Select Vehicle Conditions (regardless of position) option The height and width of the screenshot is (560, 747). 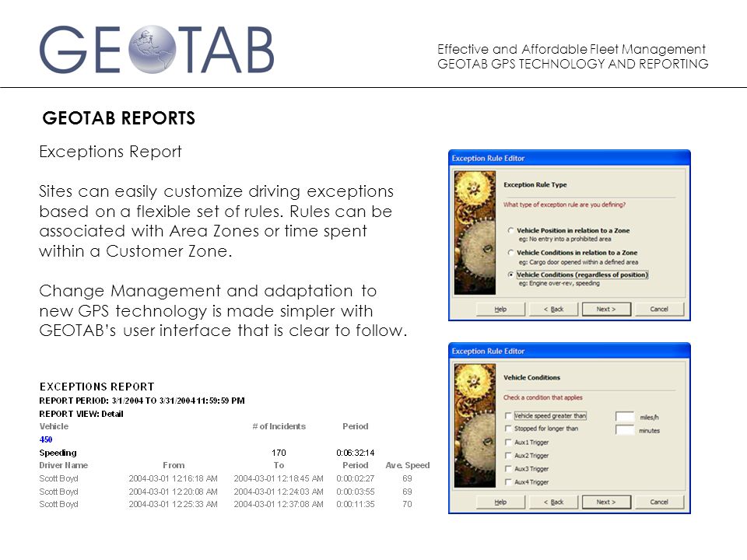pyautogui.click(x=510, y=275)
